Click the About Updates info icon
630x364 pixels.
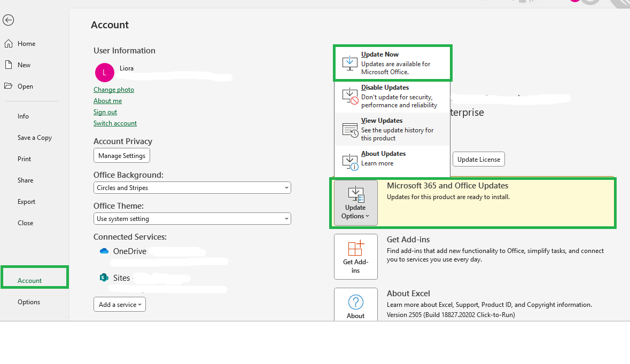tap(350, 162)
